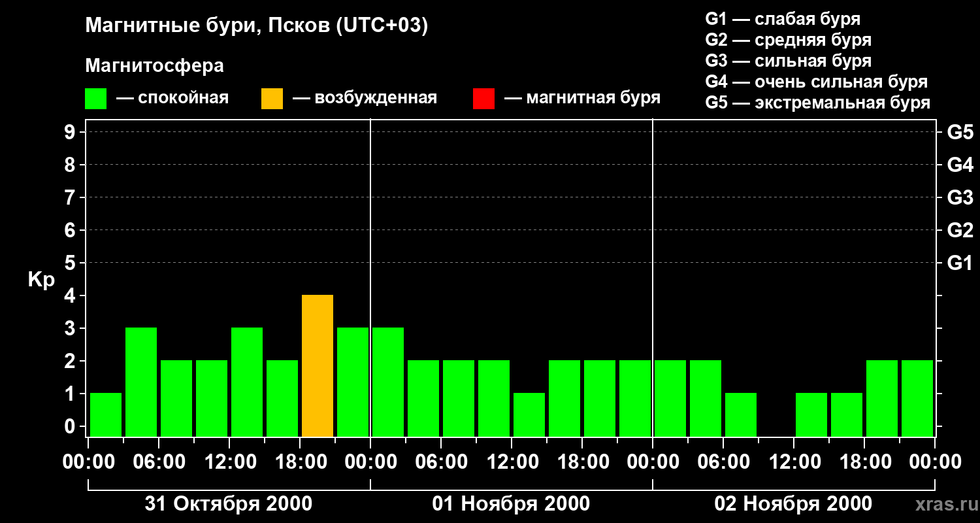Click the '12:00' time label under 01 Ноября

(x=512, y=462)
